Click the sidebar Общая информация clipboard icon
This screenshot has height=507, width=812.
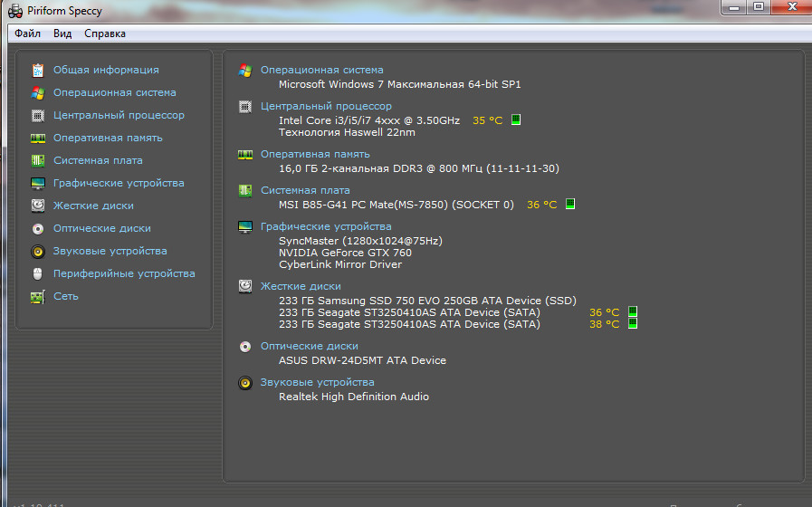pos(38,70)
